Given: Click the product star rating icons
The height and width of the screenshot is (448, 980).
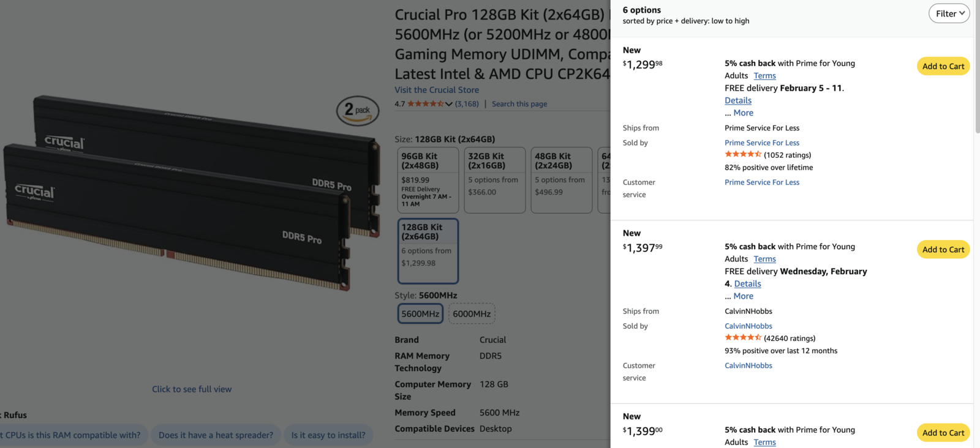Looking at the screenshot, I should 426,104.
